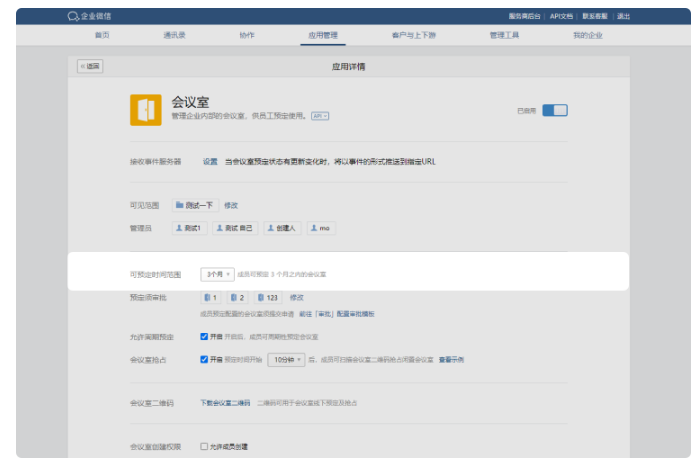Click the 会议室二维码 label
The image size is (697, 468).
pyautogui.click(x=152, y=403)
